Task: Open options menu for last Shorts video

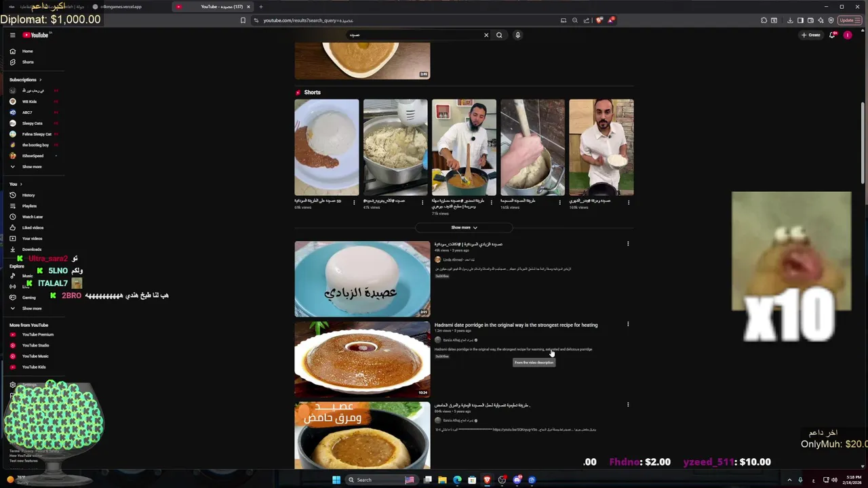Action: 629,202
